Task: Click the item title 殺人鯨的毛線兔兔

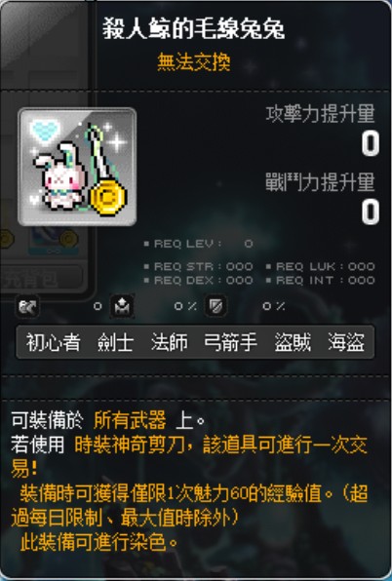Action: [194, 29]
